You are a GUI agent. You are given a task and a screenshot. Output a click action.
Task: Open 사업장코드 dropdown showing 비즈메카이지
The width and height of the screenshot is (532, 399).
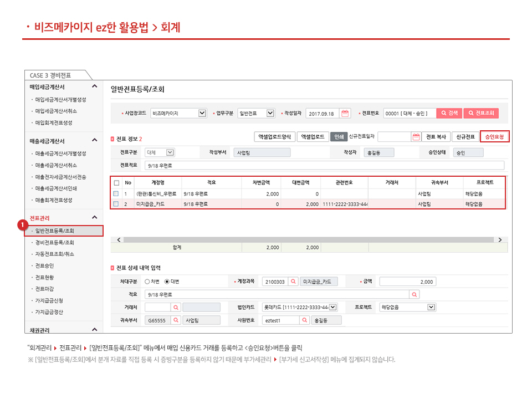(x=178, y=113)
